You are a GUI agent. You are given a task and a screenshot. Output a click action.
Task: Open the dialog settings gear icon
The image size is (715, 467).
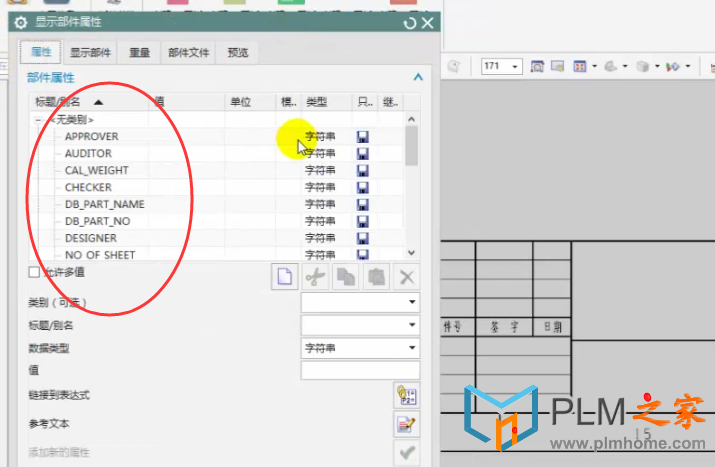coord(21,22)
